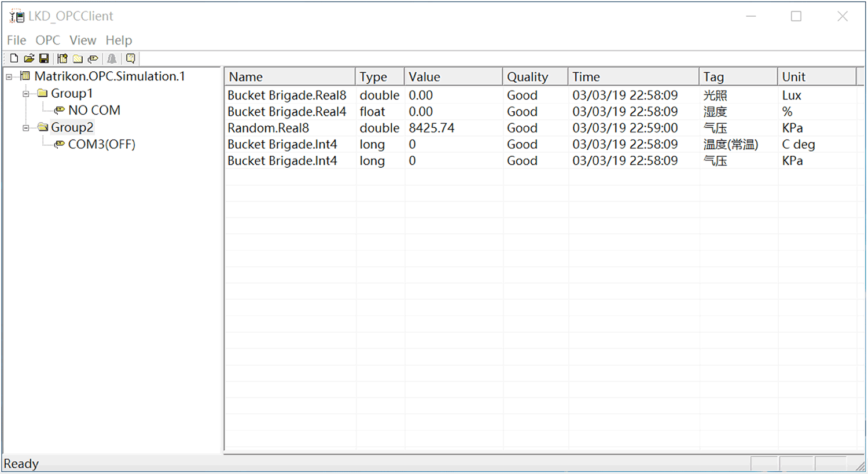Click the grayed bell toolbar icon
Screen dimensions: 868x474
pyautogui.click(x=112, y=58)
